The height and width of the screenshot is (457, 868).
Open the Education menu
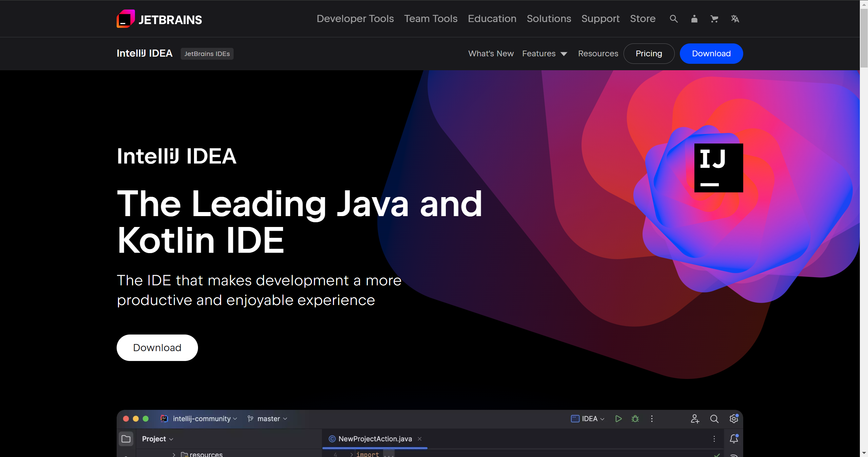pos(492,19)
